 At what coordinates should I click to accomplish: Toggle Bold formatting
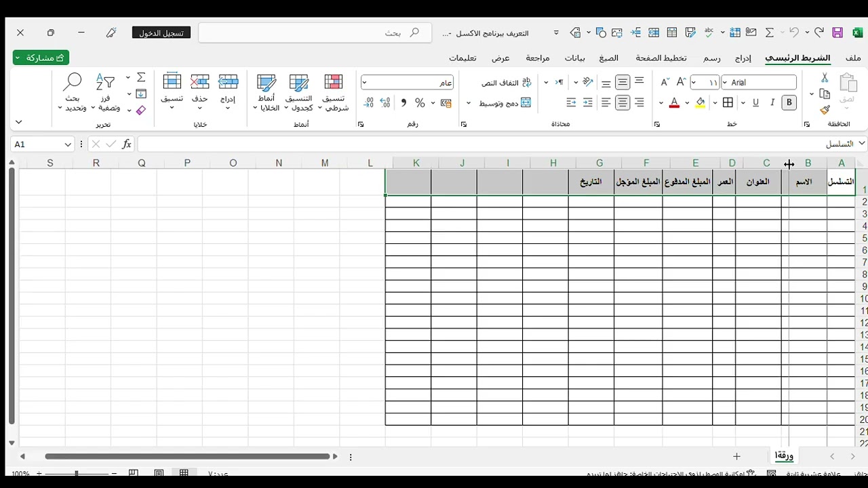click(x=789, y=102)
